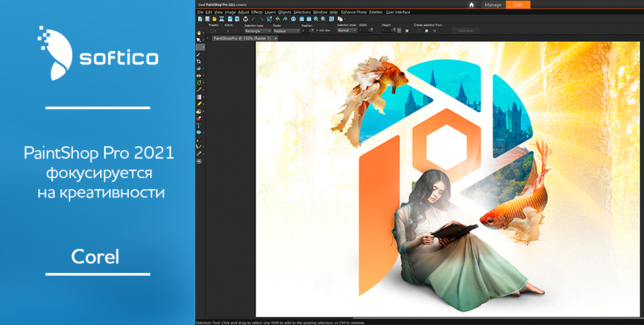Select the Text tool

click(x=199, y=125)
